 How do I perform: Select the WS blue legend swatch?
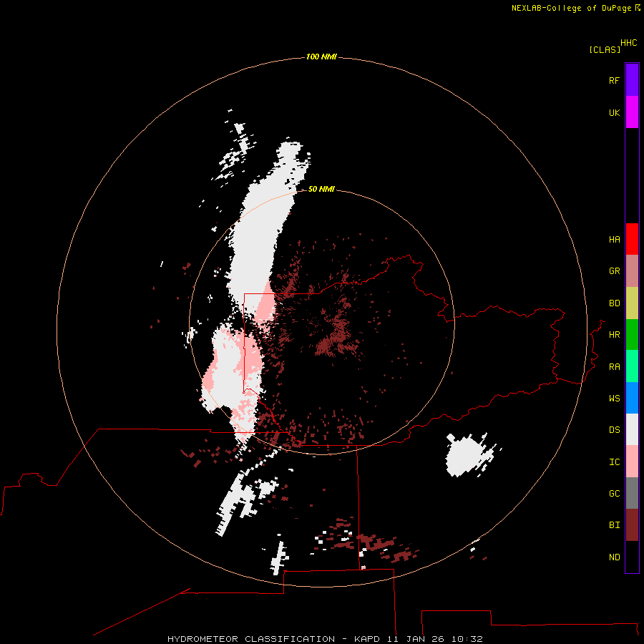632,398
